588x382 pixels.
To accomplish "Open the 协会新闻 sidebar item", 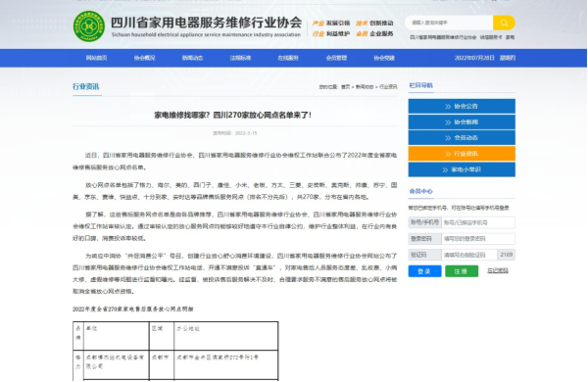I will point(462,122).
